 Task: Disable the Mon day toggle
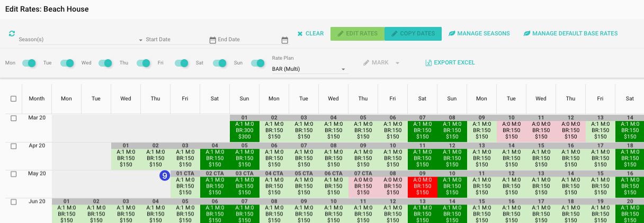coord(29,63)
